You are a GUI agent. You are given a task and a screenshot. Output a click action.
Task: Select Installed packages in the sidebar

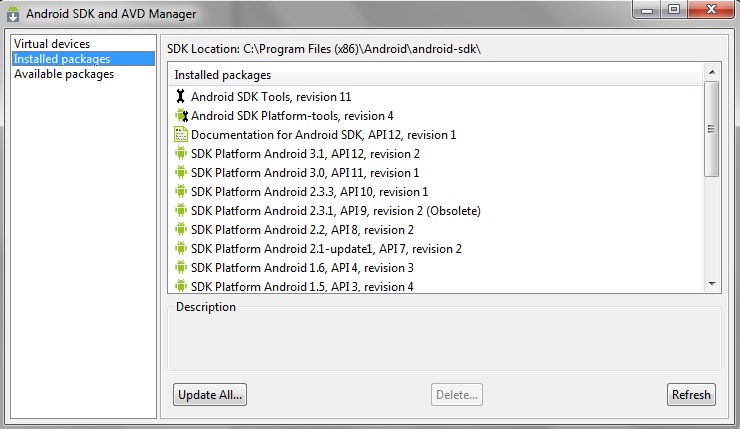[83, 59]
